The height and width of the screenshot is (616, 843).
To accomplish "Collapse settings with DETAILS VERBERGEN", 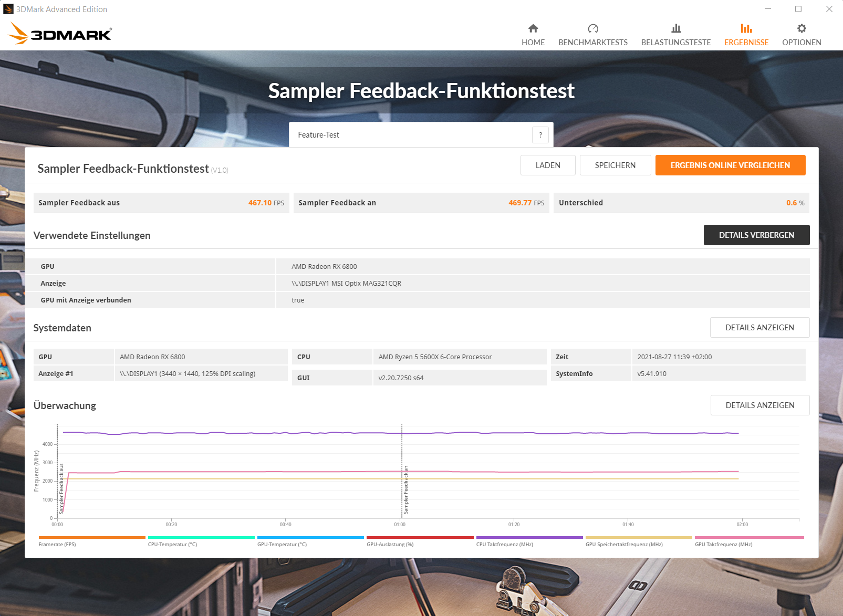I will (x=756, y=235).
